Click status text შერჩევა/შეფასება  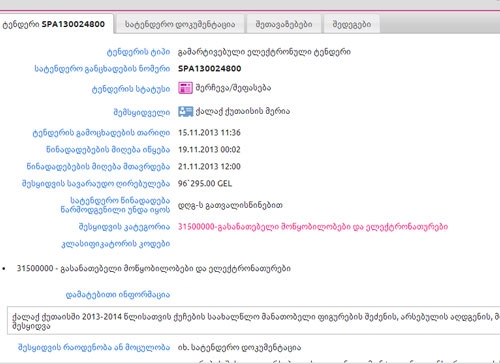tap(233, 88)
